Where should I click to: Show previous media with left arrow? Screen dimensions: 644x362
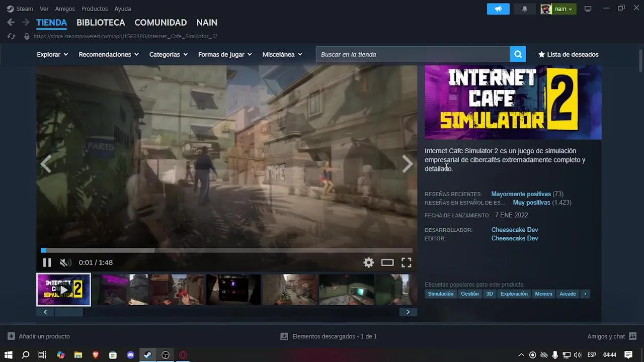(46, 164)
